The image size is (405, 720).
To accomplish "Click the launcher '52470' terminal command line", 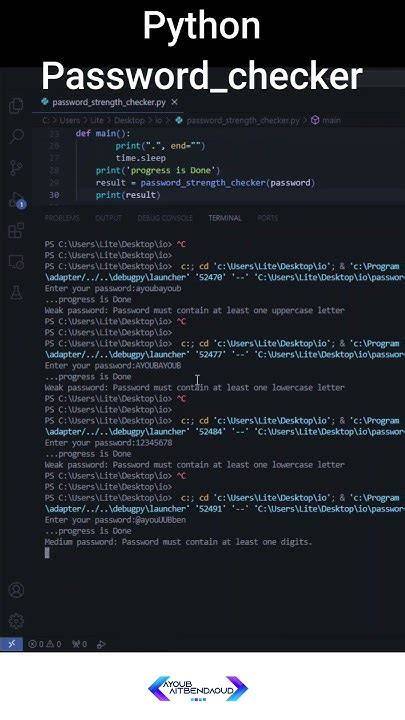I will pos(225,277).
